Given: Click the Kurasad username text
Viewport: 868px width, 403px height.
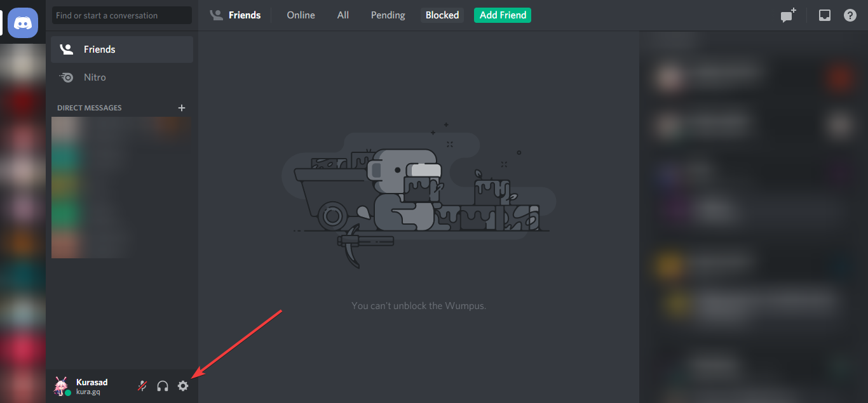Looking at the screenshot, I should point(92,382).
